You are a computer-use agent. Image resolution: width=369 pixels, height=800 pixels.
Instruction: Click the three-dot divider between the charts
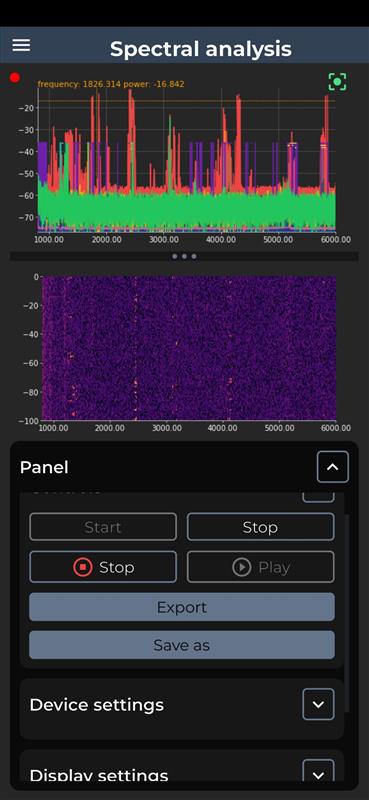pos(184,256)
